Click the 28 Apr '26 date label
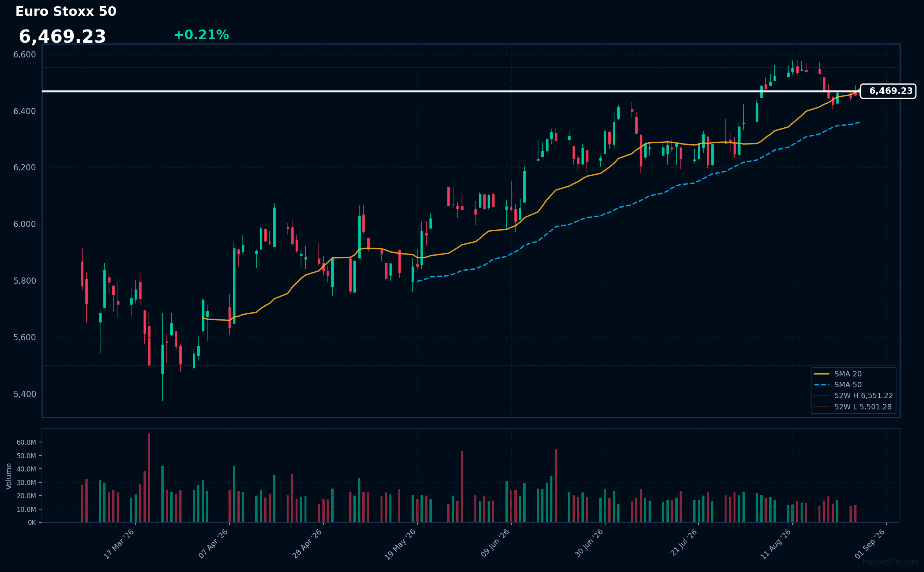Screen dimensions: 924x572 307,544
